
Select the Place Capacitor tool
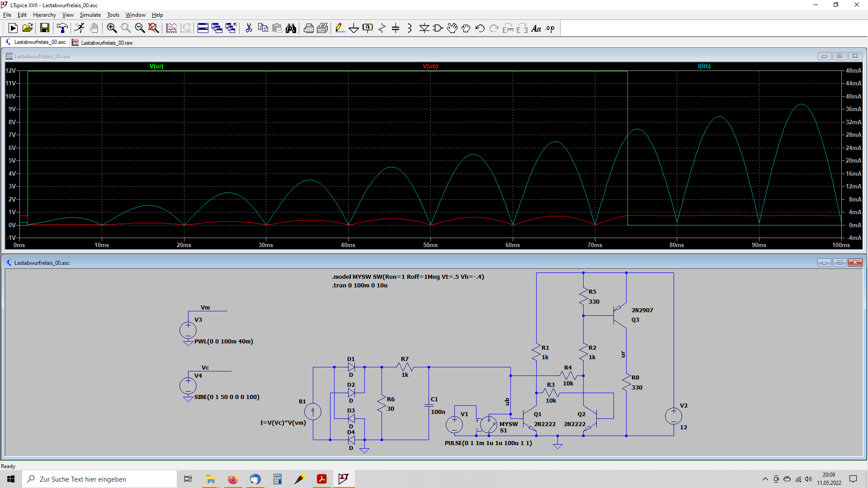pyautogui.click(x=396, y=28)
